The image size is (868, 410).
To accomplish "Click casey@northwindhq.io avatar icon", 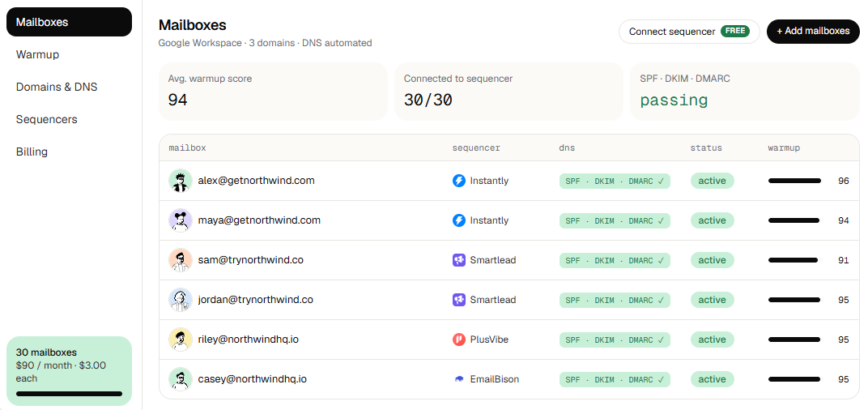I will tap(181, 379).
